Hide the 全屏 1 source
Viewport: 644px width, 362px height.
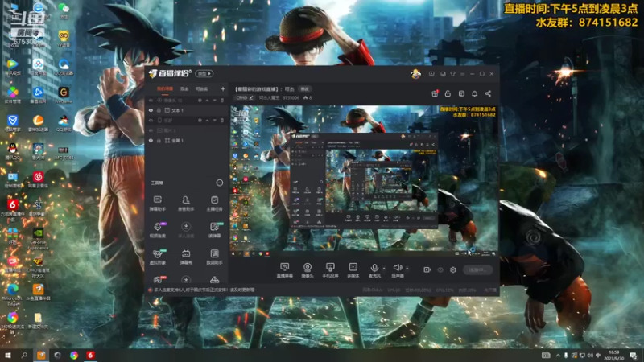pyautogui.click(x=151, y=140)
